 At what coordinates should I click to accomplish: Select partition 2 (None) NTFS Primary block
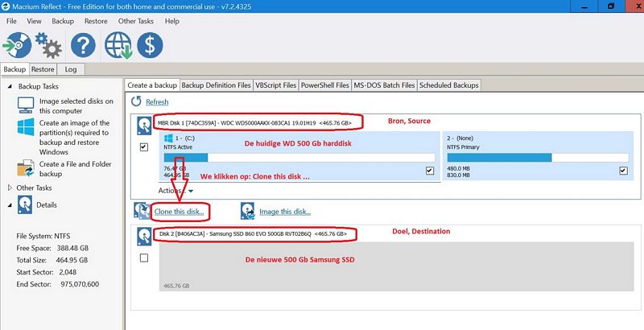pyautogui.click(x=538, y=156)
